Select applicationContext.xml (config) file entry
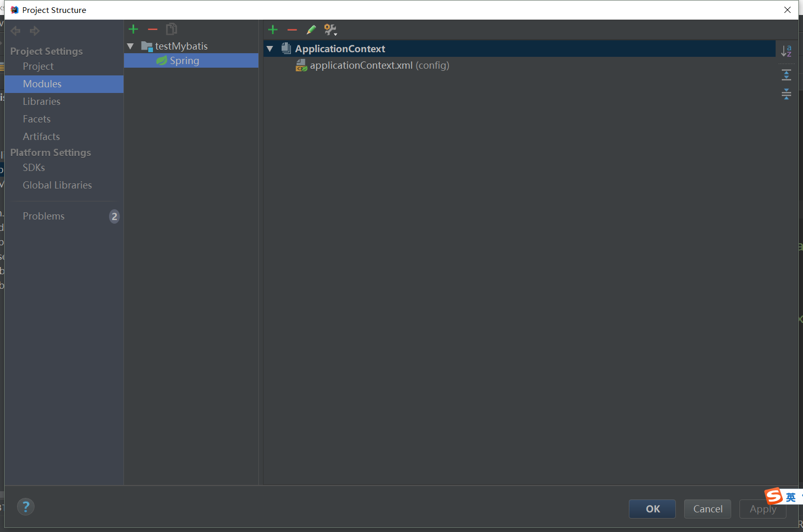 click(520, 65)
